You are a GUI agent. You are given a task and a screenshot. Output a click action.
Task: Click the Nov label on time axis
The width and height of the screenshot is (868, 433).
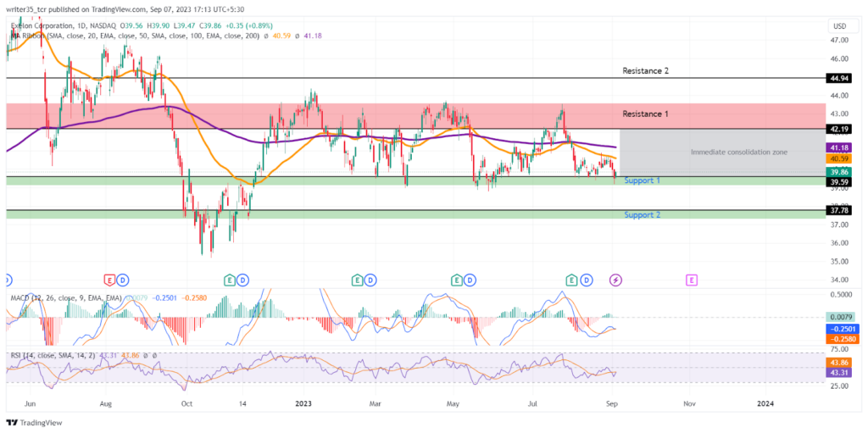tap(688, 403)
